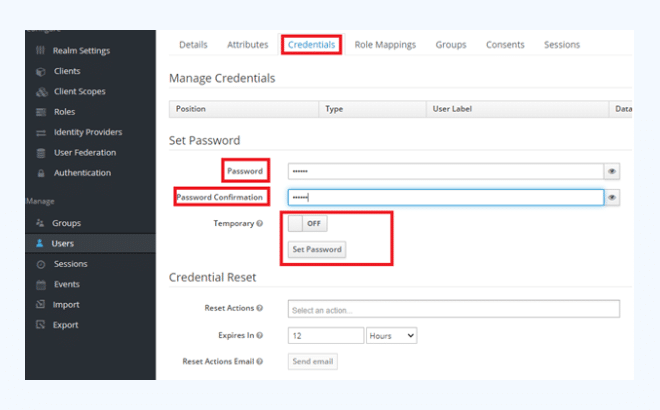Click the Client Scopes icon in sidebar
This screenshot has height=410, width=660.
tap(41, 92)
